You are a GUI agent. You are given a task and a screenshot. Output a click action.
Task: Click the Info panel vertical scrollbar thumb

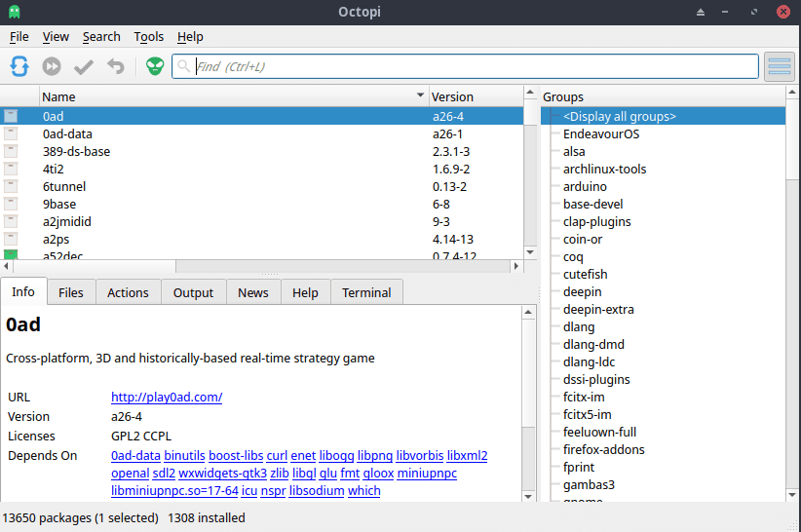pos(528,373)
